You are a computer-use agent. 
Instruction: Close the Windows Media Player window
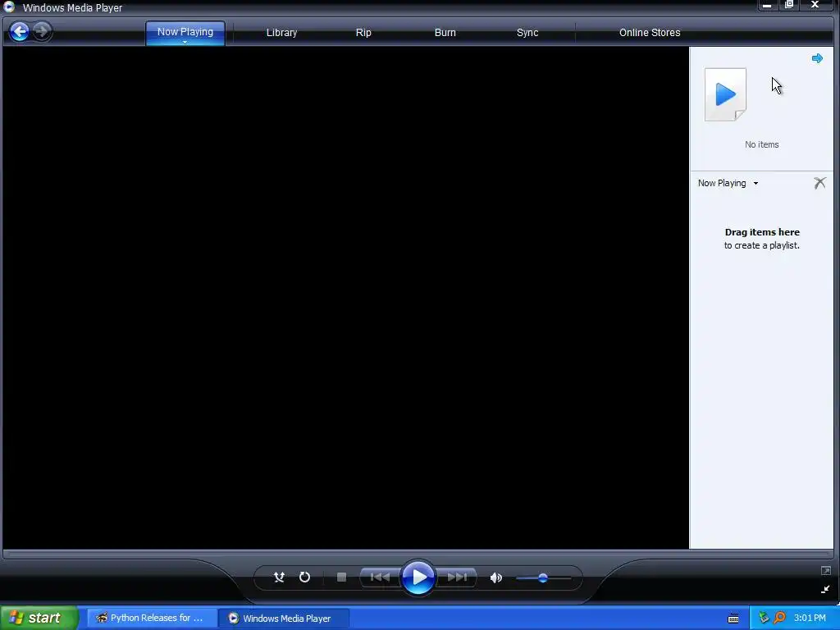[815, 5]
